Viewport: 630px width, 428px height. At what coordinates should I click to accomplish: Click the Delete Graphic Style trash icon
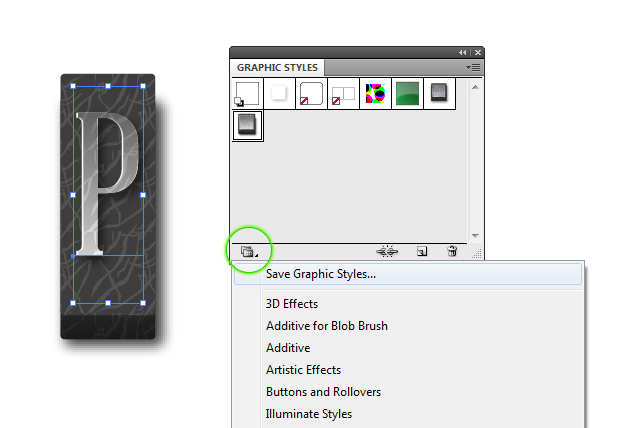point(452,251)
